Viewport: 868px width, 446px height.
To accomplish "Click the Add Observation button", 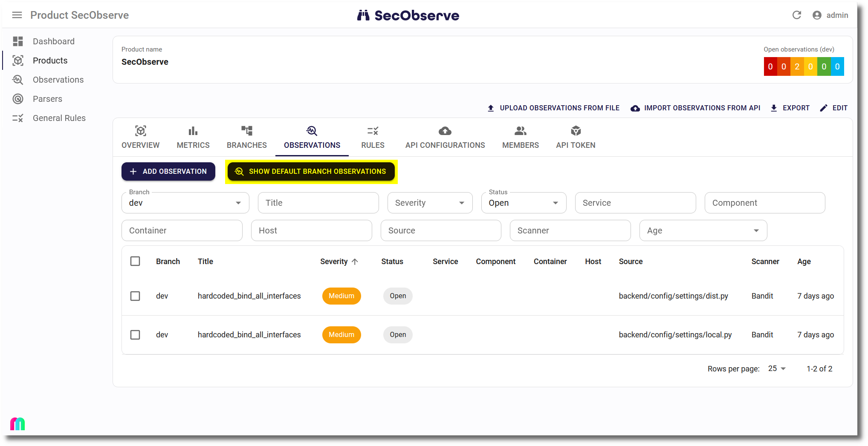I will pos(168,171).
